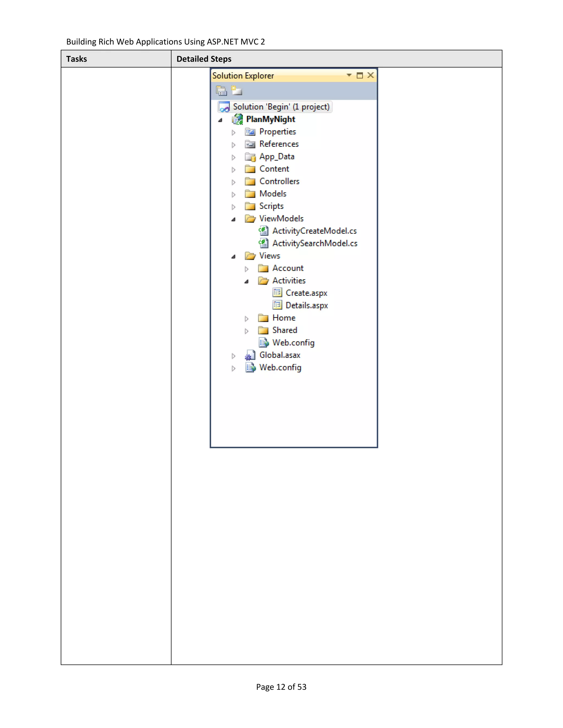Click the Shared folder icon
Screen dimensions: 563x728
(263, 330)
